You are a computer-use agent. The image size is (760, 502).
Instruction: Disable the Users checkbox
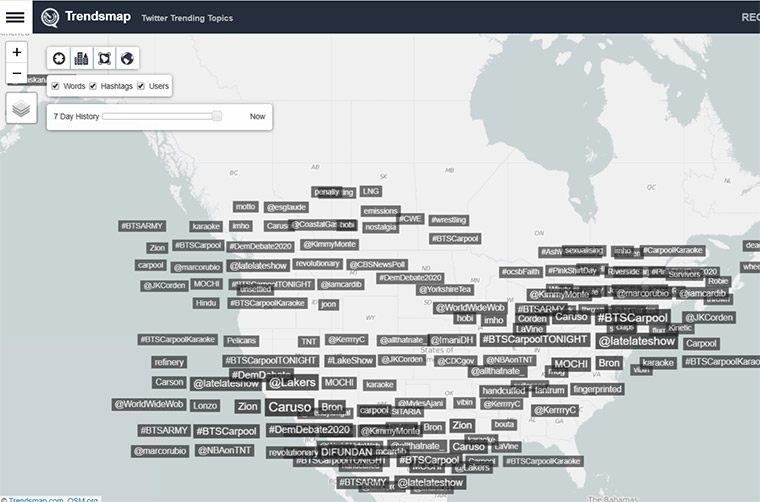[x=141, y=87]
